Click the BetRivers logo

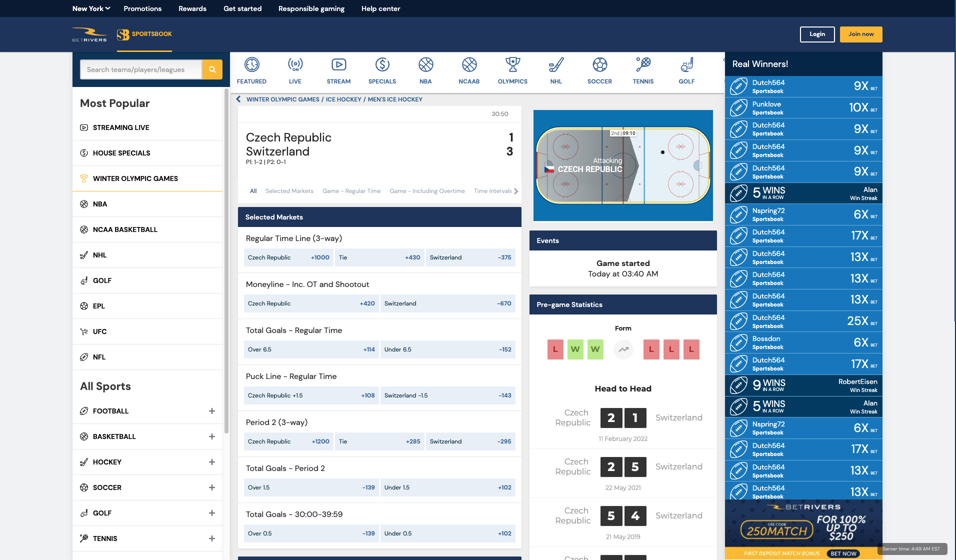tap(89, 34)
